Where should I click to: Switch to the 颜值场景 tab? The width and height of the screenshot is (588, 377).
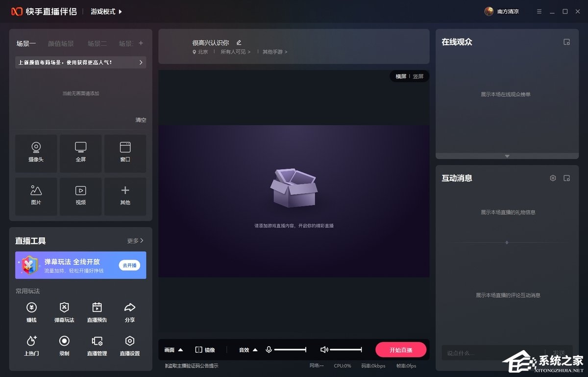pyautogui.click(x=61, y=44)
